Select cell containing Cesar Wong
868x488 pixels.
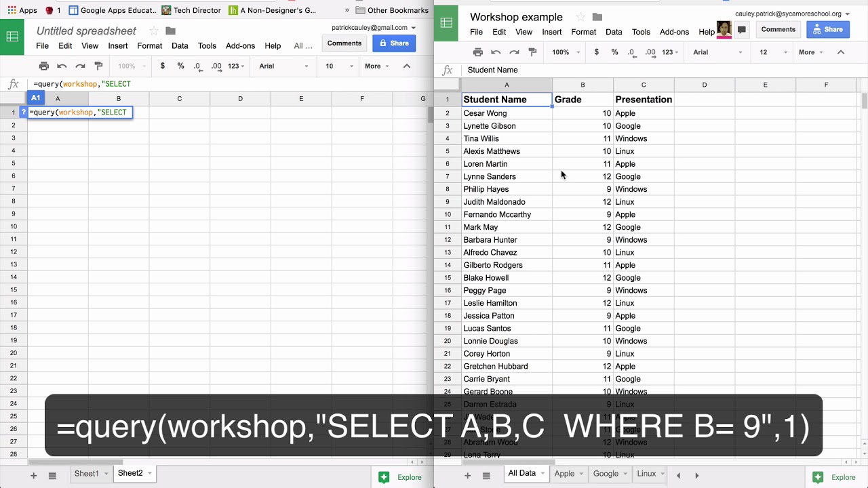coord(507,113)
